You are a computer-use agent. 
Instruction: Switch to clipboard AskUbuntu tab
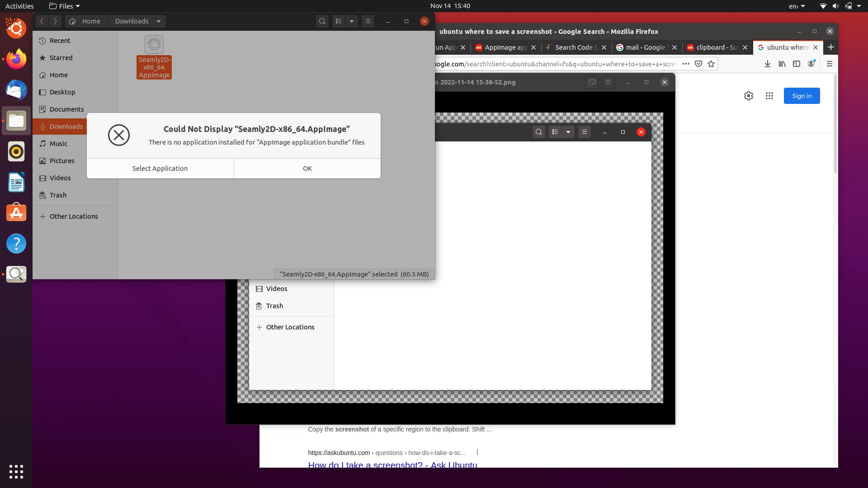click(717, 47)
